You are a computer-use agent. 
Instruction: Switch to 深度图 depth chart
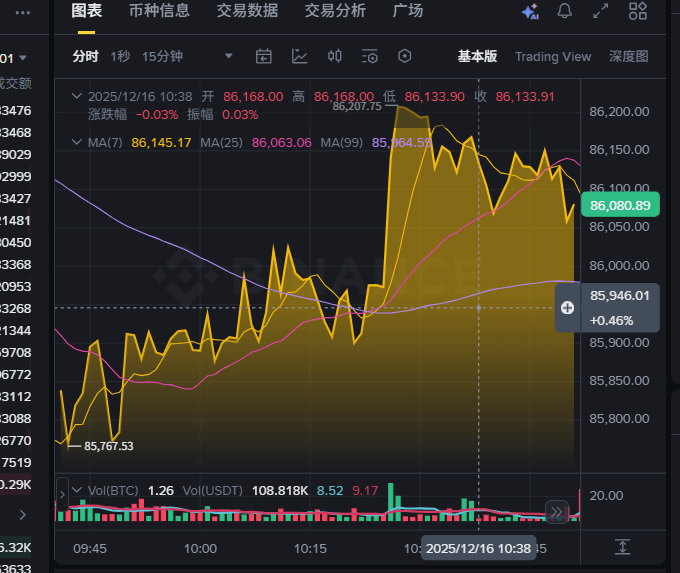(x=629, y=56)
